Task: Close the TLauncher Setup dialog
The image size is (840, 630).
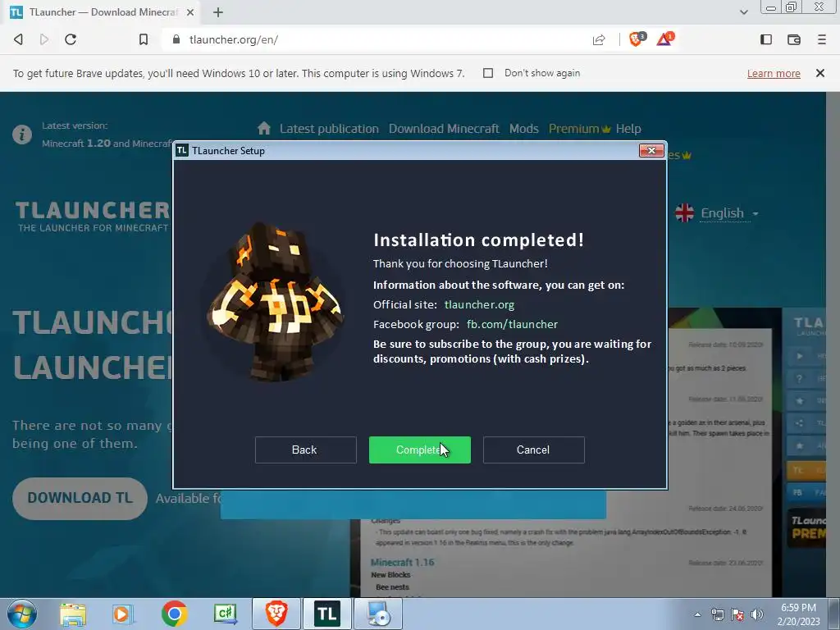Action: coord(651,151)
